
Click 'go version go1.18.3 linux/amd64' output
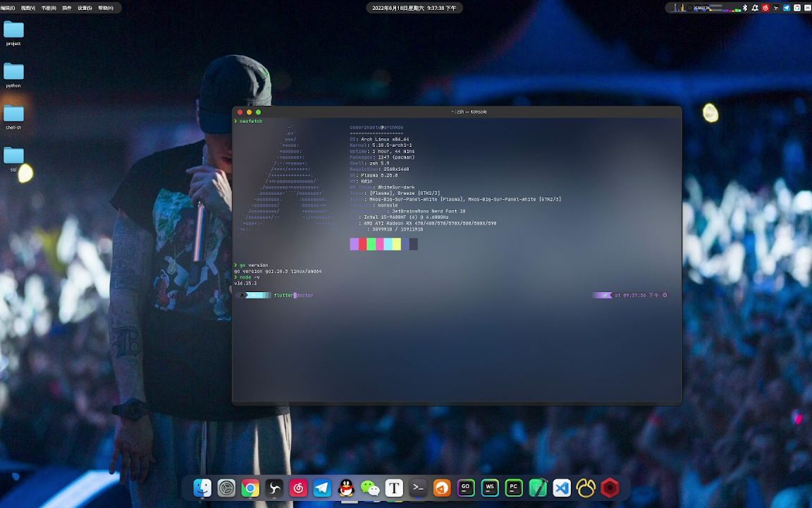(278, 272)
